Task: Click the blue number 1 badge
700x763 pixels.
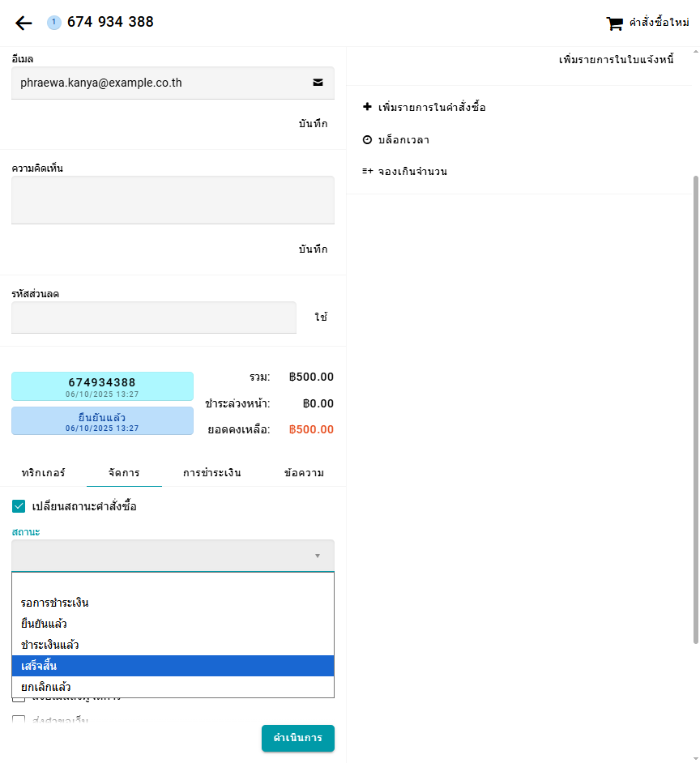Action: 54,23
